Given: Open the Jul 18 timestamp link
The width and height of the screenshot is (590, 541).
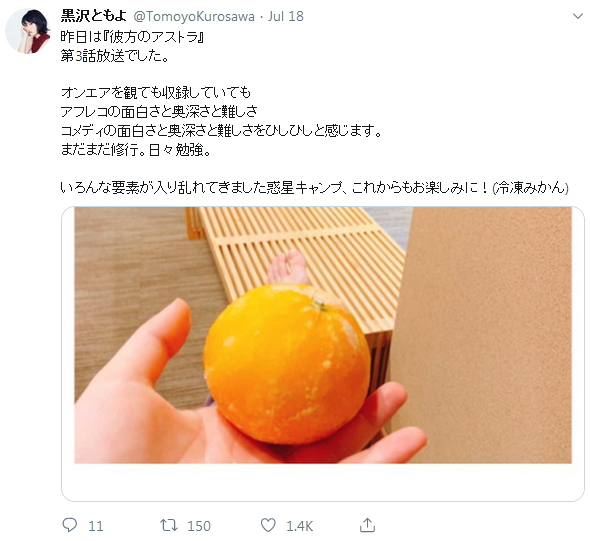Looking at the screenshot, I should (x=286, y=17).
